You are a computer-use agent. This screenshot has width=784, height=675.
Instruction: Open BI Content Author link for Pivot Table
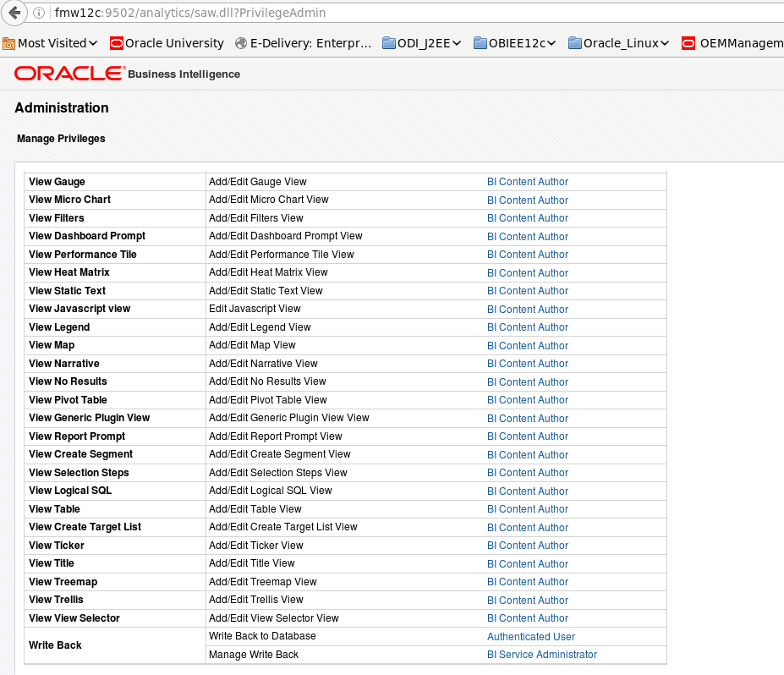(x=528, y=400)
